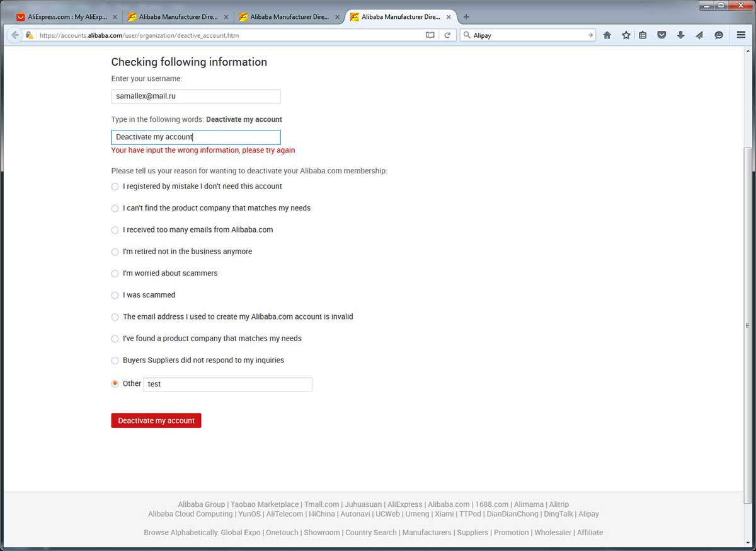Open the browser home page icon
Screen dimensions: 756x551
point(607,35)
